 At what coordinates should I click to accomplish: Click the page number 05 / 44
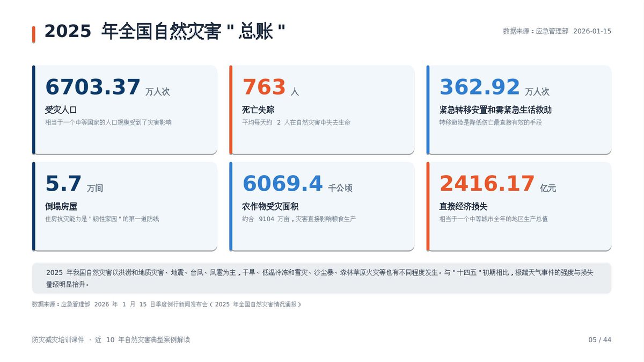[600, 340]
